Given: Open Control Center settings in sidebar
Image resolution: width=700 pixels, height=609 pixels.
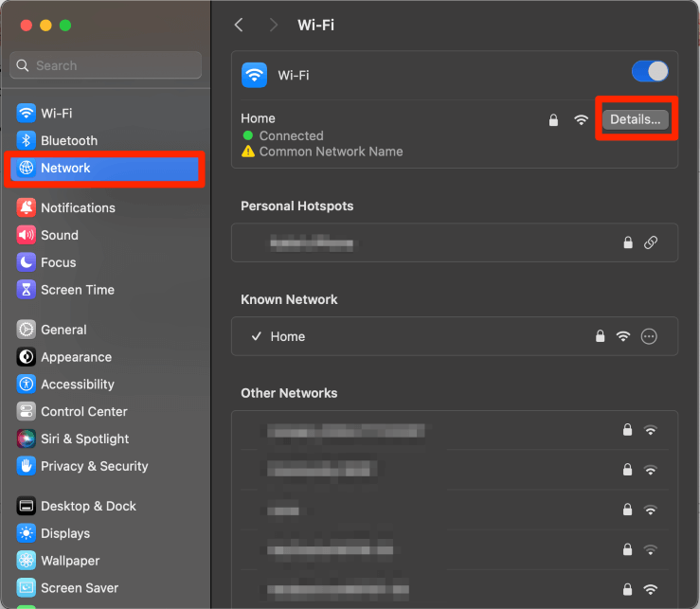Looking at the screenshot, I should pyautogui.click(x=83, y=411).
